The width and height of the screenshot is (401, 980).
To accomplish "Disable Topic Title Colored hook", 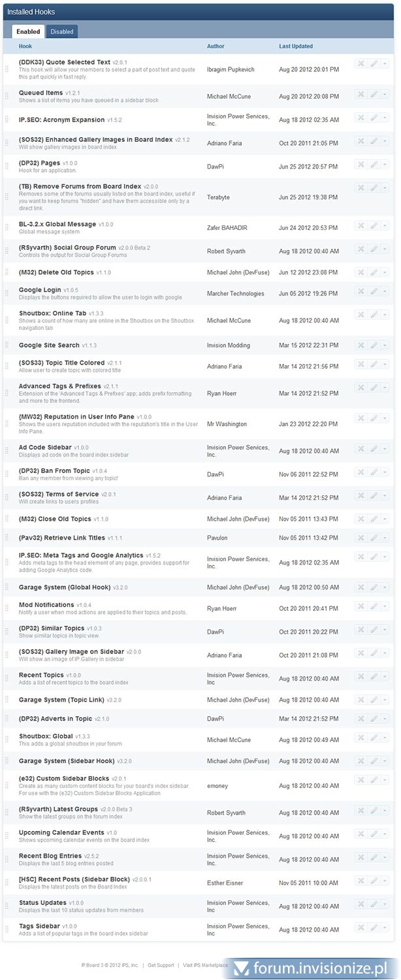I will pos(360,364).
